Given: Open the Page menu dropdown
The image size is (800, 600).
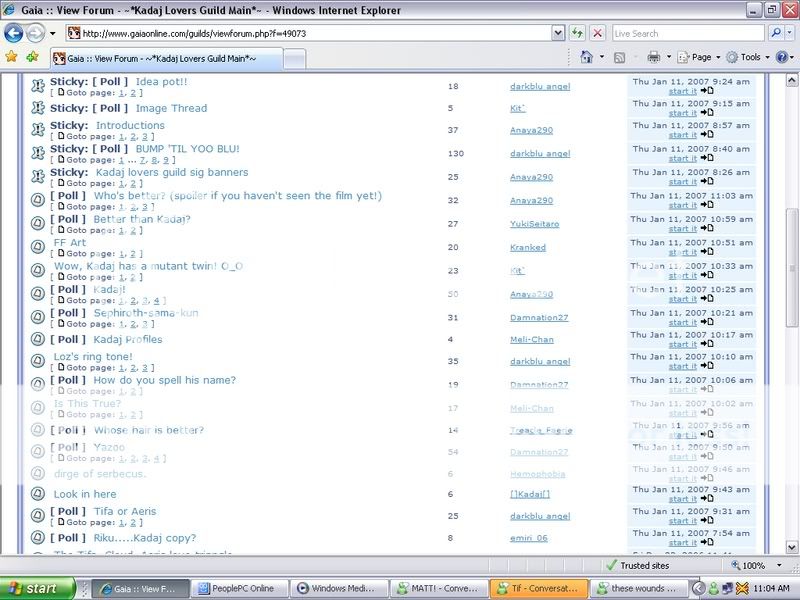Looking at the screenshot, I should [698, 57].
